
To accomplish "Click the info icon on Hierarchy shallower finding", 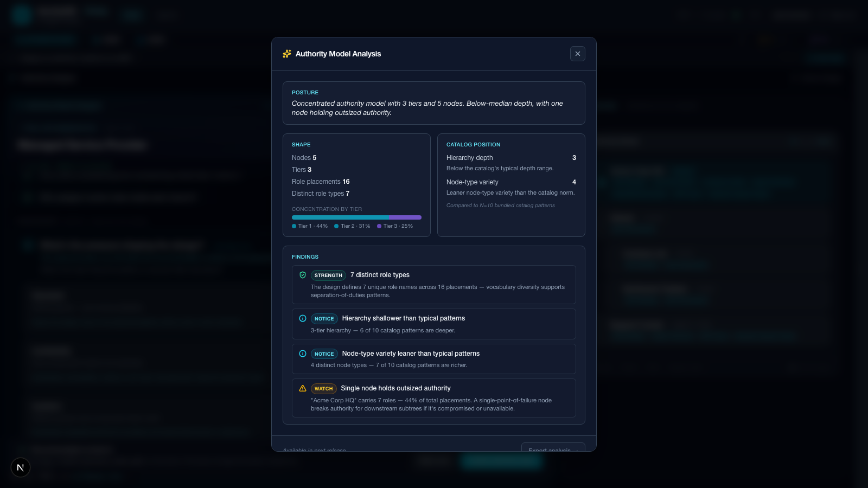I will [303, 318].
